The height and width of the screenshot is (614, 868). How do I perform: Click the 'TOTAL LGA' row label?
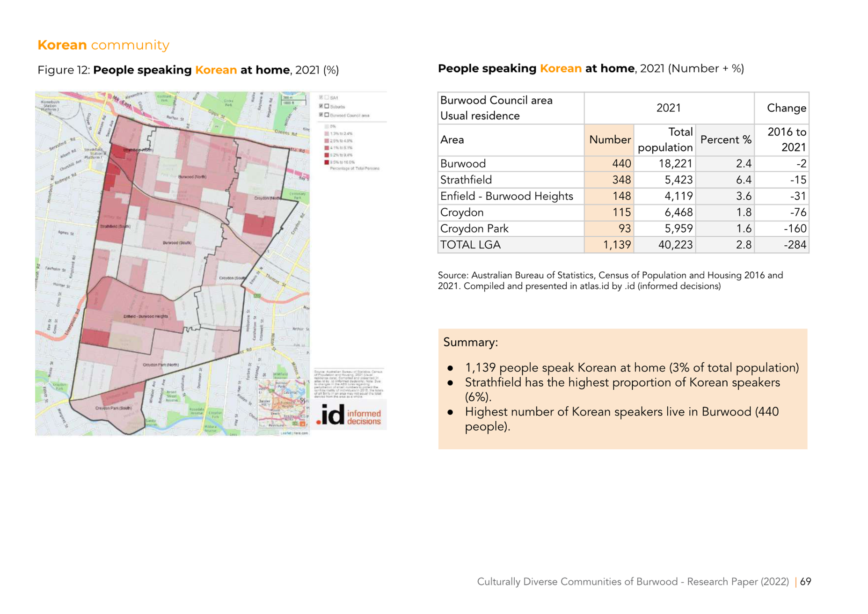pyautogui.click(x=471, y=245)
